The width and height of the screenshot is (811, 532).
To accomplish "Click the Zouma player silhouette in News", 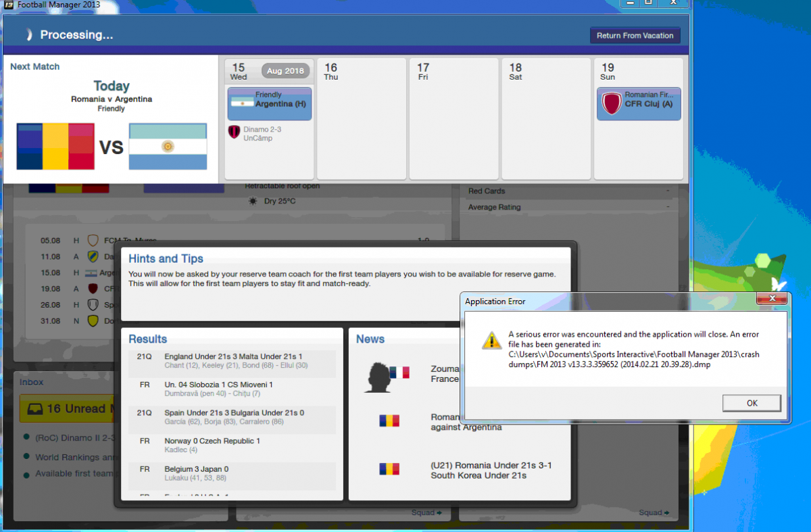I will coord(379,377).
